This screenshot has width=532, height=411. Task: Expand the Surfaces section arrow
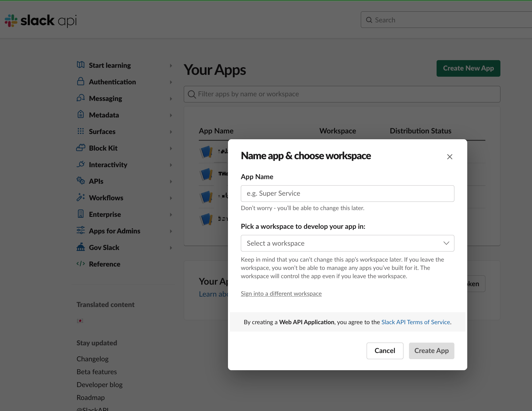pyautogui.click(x=171, y=132)
